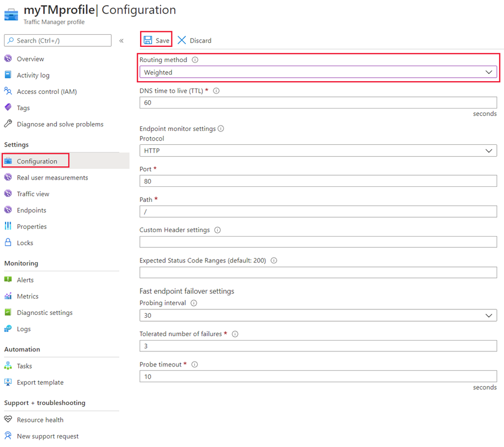Select Metrics under Monitoring

pos(27,297)
